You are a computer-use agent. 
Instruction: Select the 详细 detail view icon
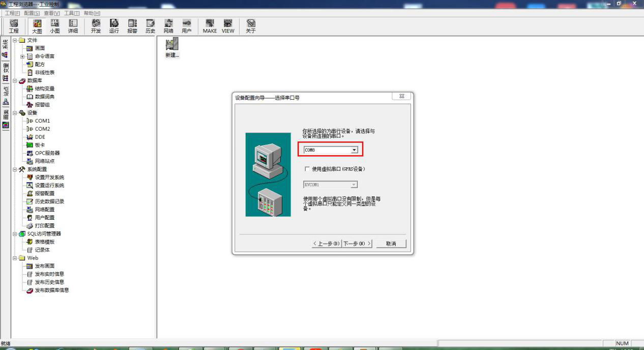click(73, 26)
